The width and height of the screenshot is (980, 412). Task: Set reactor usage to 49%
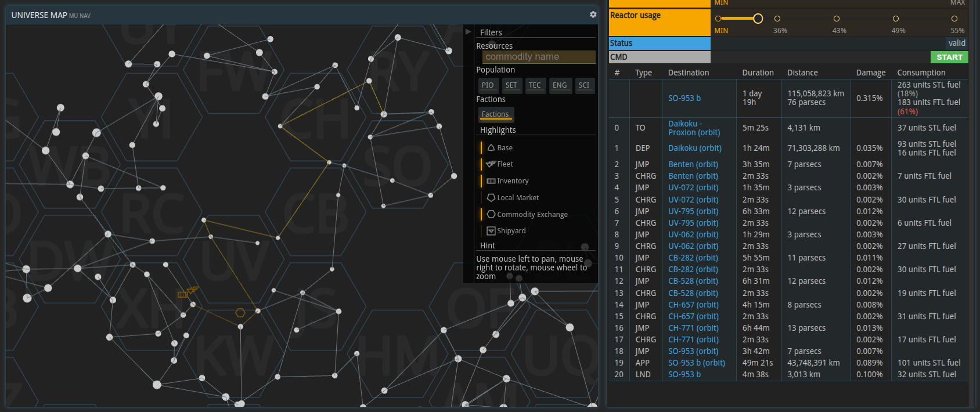(896, 19)
